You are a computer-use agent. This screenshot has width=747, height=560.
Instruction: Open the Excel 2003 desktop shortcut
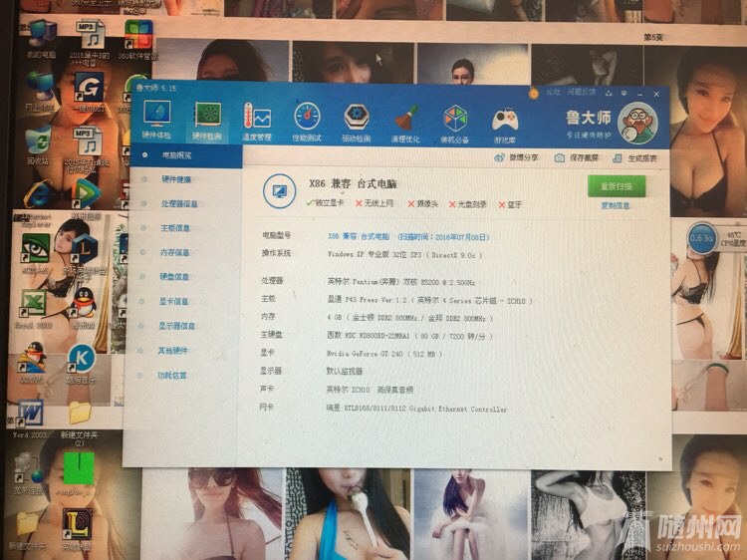point(32,309)
